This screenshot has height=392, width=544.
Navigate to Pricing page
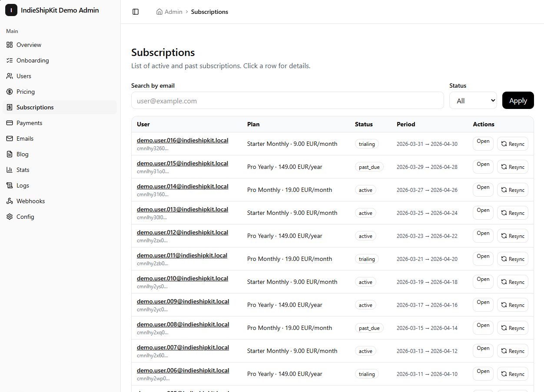coord(60,92)
